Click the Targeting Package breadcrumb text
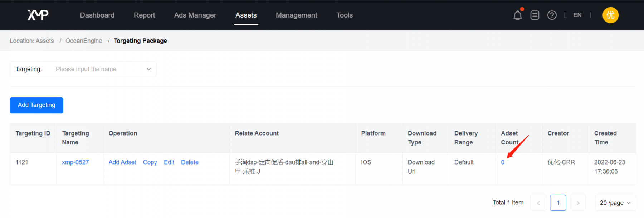The height and width of the screenshot is (218, 644). point(140,41)
